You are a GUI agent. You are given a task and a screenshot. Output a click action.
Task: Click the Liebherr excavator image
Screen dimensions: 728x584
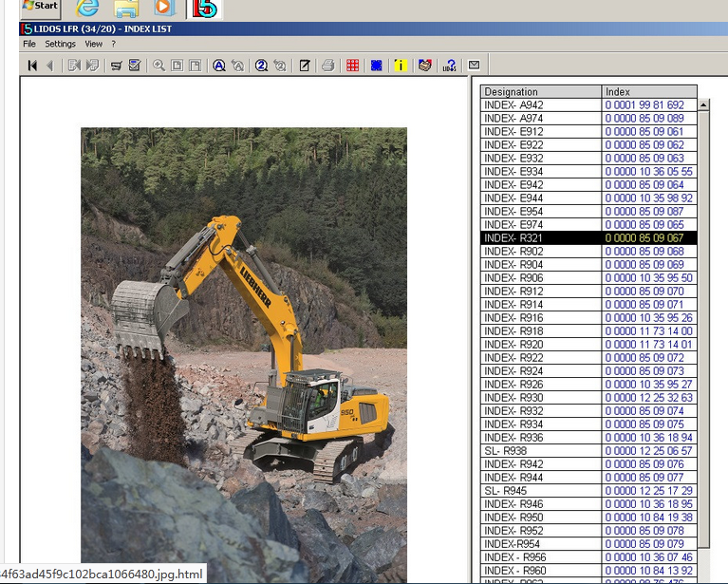(x=244, y=351)
